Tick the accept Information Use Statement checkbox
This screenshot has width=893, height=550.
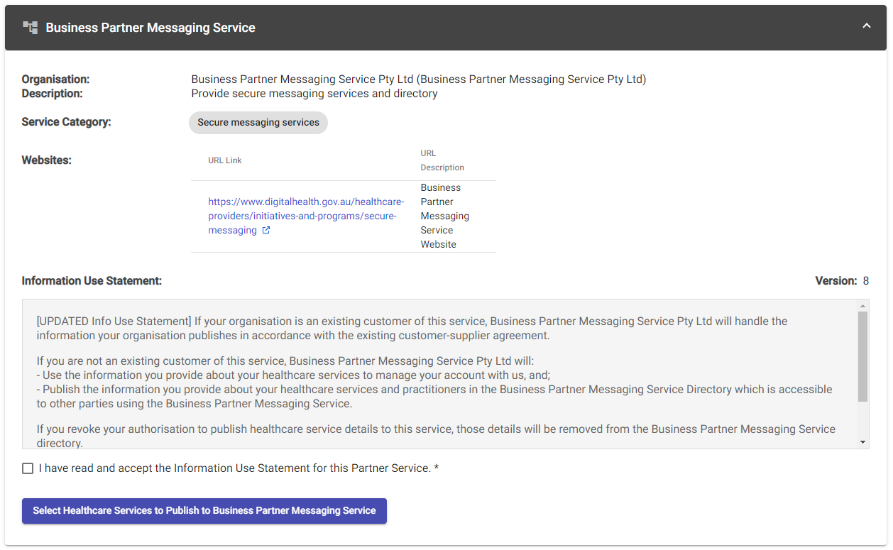click(28, 468)
